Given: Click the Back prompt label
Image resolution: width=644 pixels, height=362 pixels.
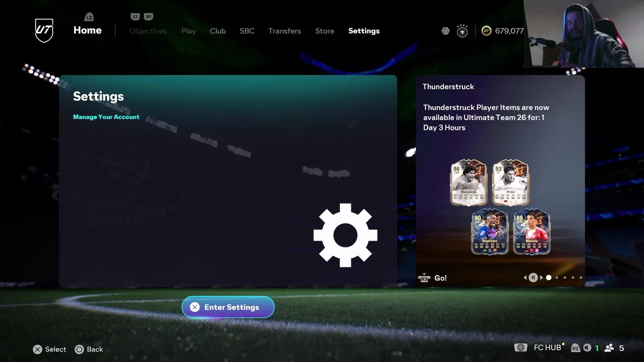Looking at the screenshot, I should click(x=95, y=349).
